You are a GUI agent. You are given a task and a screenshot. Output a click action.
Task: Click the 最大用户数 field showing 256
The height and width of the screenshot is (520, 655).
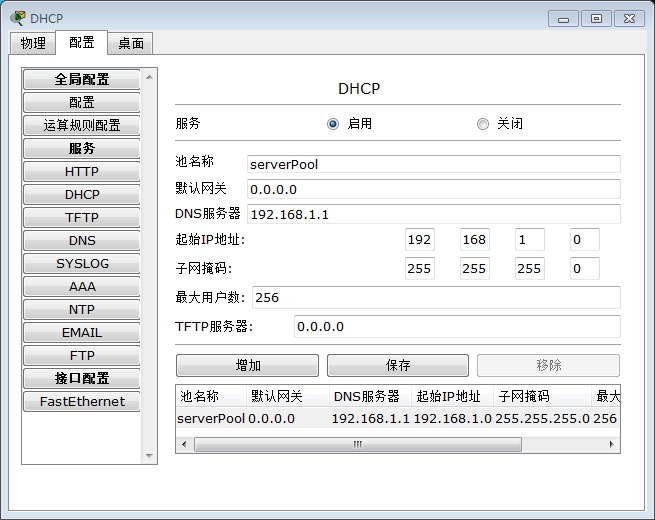(x=436, y=297)
